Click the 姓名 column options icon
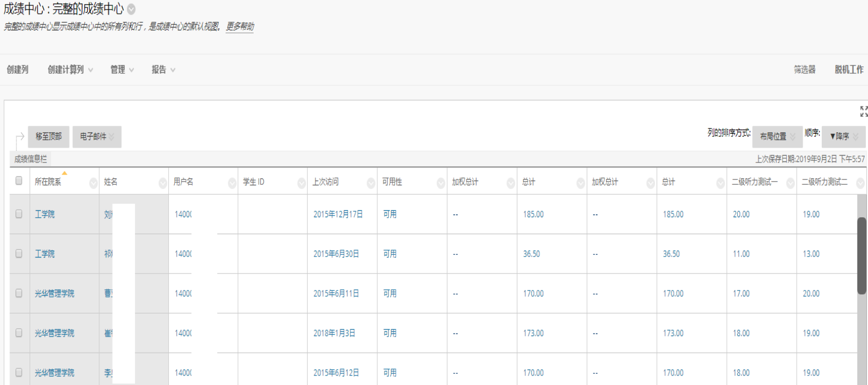 click(x=163, y=183)
